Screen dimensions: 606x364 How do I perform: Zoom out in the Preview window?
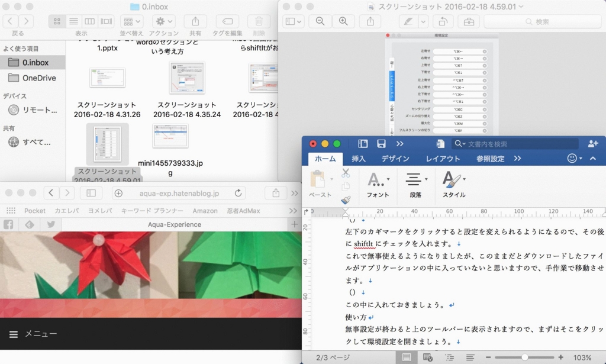(x=320, y=21)
